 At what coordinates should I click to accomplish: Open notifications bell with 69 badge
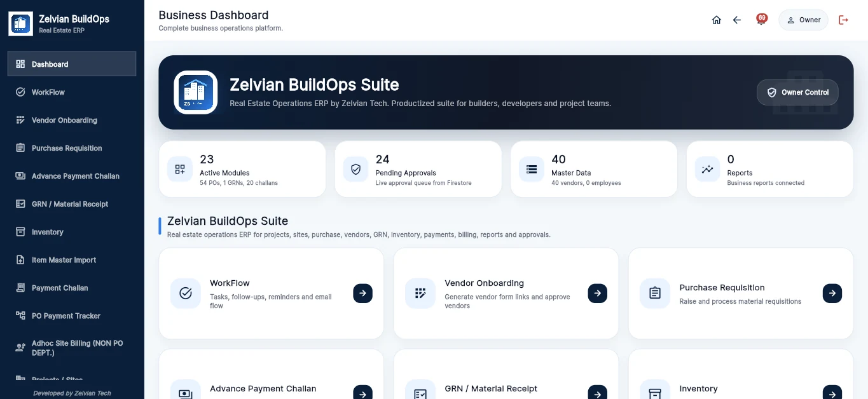tap(761, 20)
